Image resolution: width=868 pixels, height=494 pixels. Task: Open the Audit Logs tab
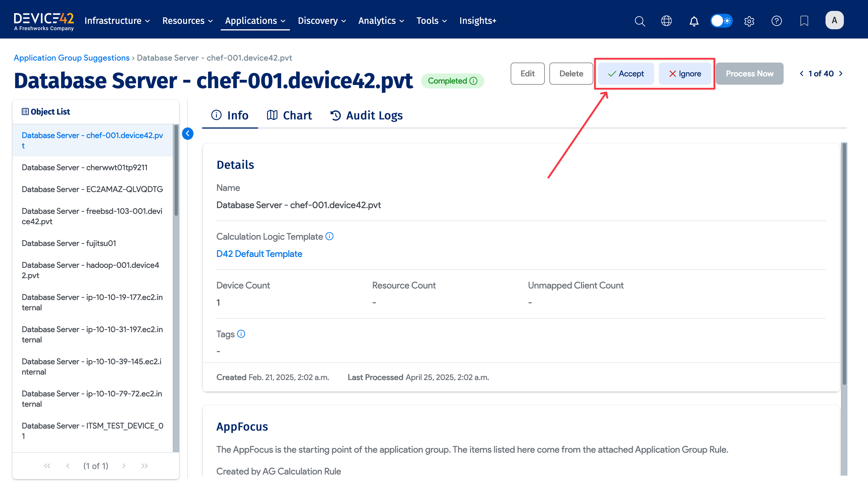coord(366,115)
